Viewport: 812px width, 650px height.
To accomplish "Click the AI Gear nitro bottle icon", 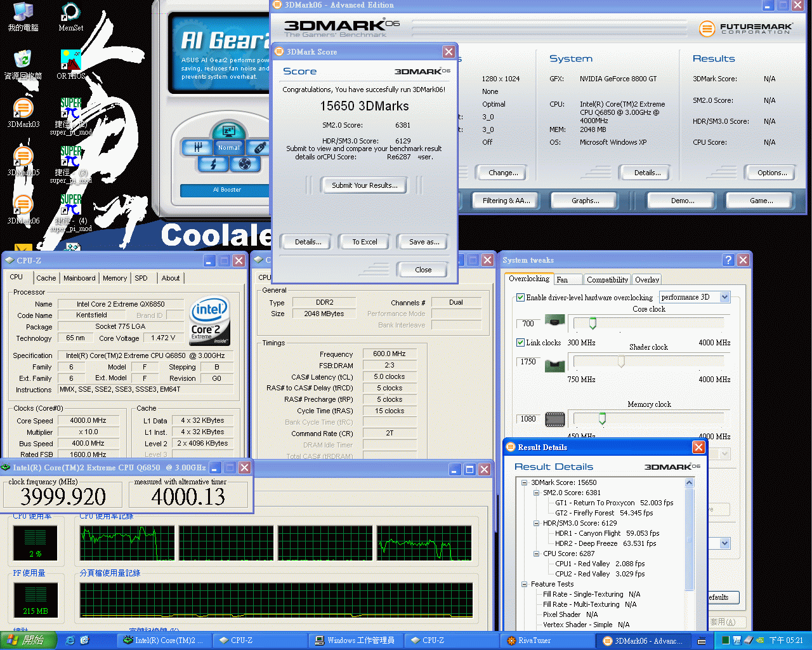I will [259, 147].
